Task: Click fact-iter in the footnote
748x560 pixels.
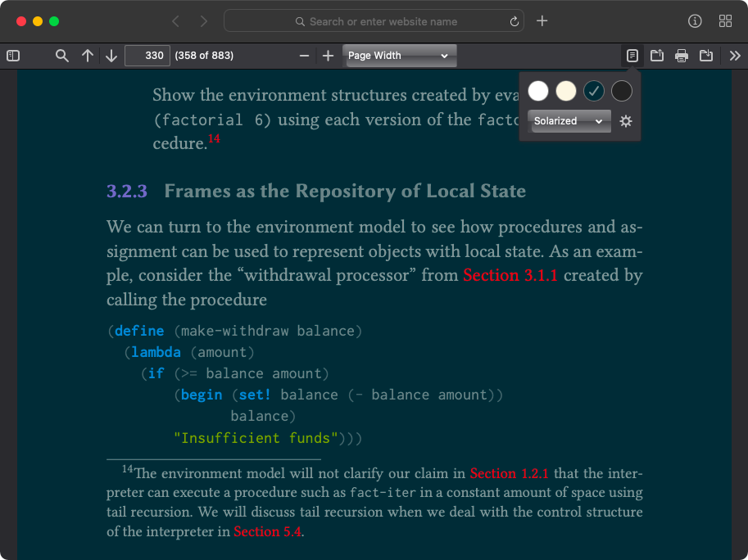Action: pyautogui.click(x=383, y=492)
